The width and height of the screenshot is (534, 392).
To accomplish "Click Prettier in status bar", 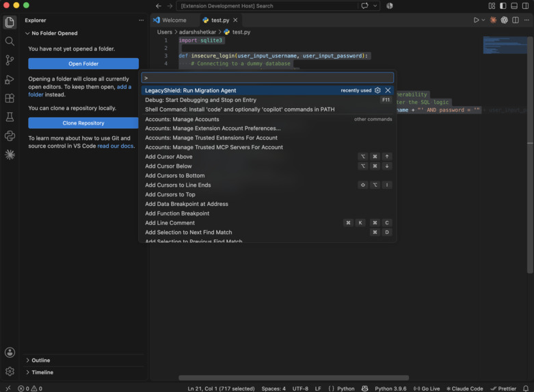I will [x=503, y=389].
